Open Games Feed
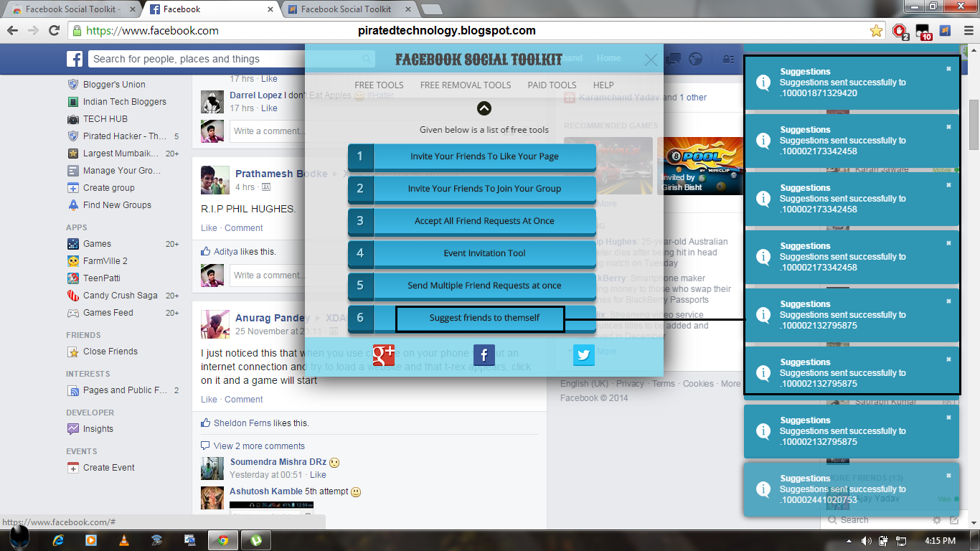 pos(108,313)
